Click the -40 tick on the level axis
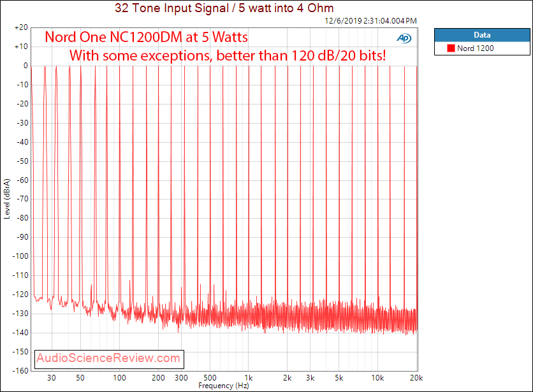This screenshot has width=533, height=392. (22, 142)
